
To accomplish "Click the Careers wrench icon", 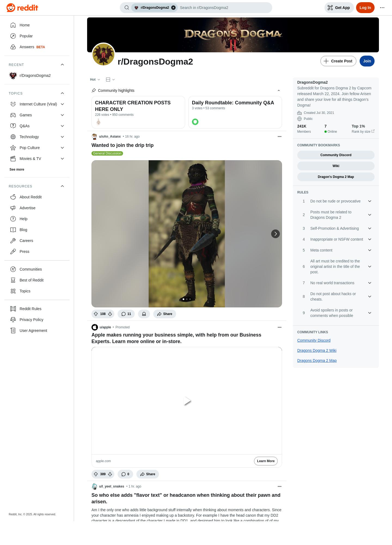I will pos(13,241).
